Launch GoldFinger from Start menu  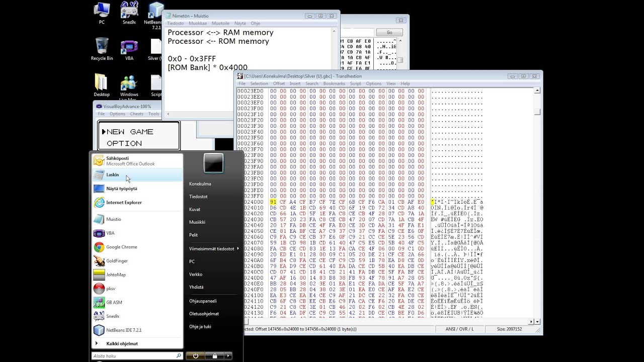(x=137, y=261)
